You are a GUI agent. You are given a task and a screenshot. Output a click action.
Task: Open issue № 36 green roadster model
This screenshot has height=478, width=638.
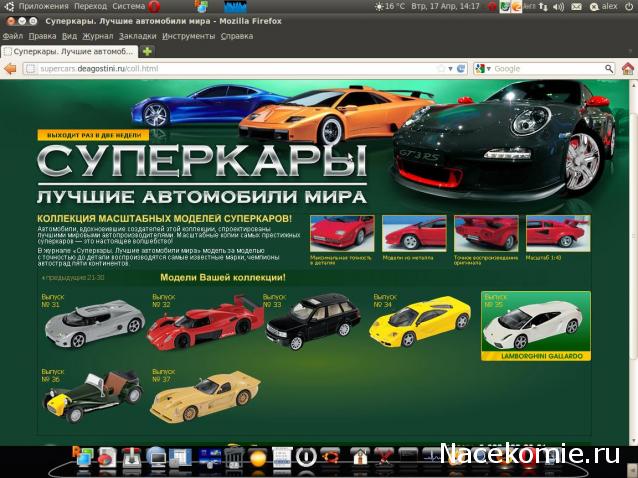(92, 395)
